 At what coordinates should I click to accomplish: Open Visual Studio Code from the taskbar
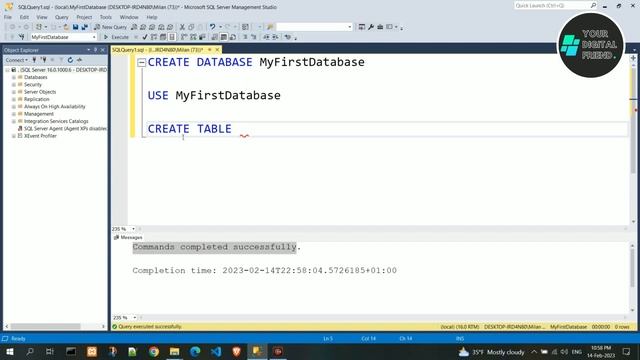[216, 352]
